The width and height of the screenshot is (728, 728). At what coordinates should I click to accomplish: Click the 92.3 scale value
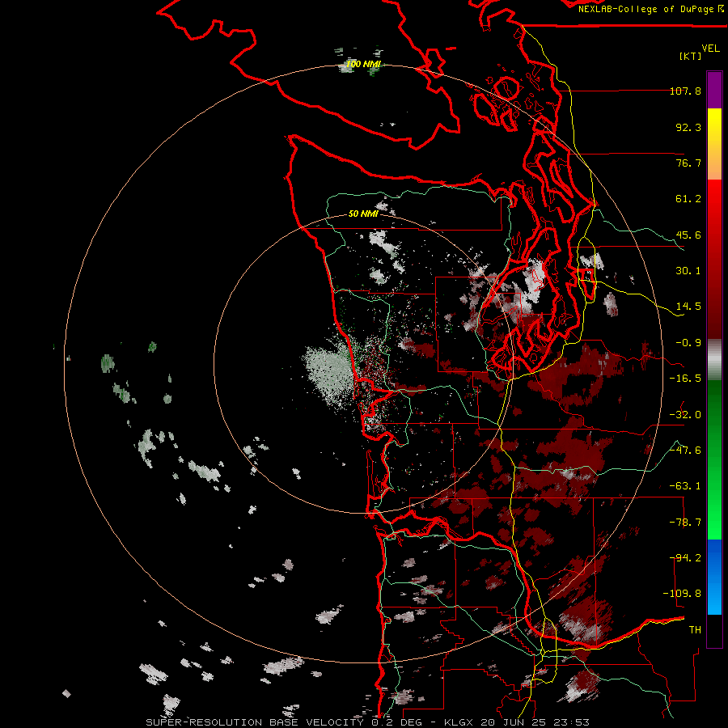tap(688, 127)
